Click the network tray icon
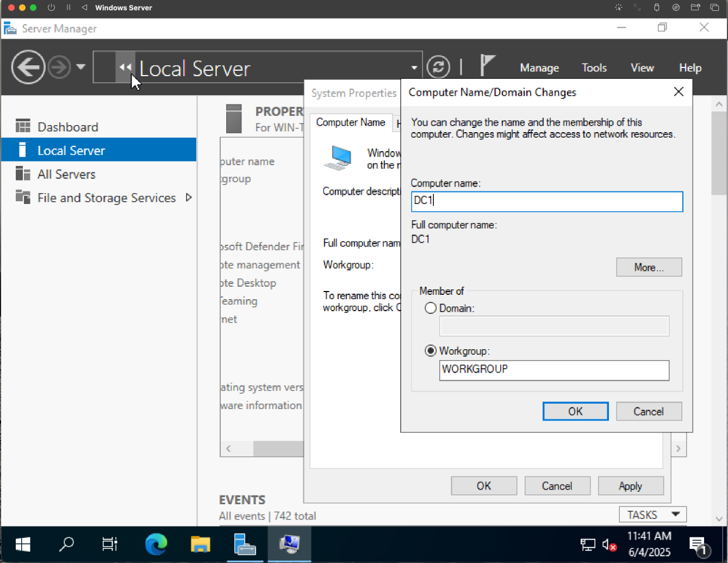Viewport: 728px width, 563px height. 588,545
